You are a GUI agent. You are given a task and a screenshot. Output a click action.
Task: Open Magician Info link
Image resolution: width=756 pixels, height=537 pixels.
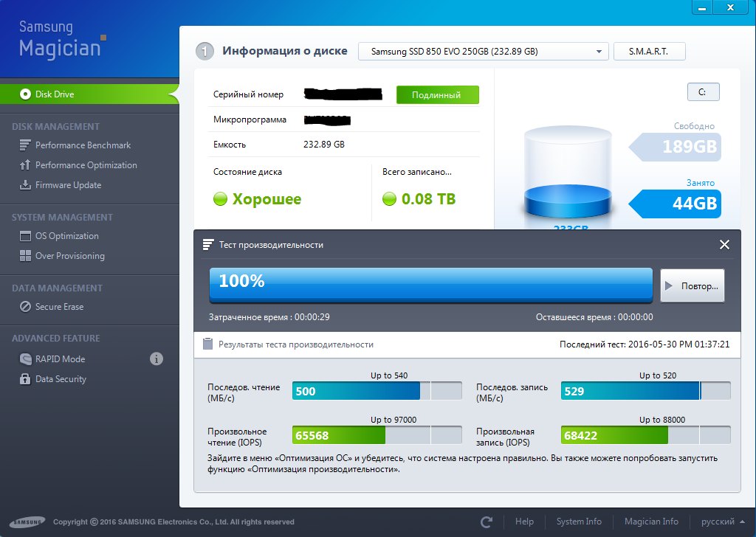click(x=651, y=522)
